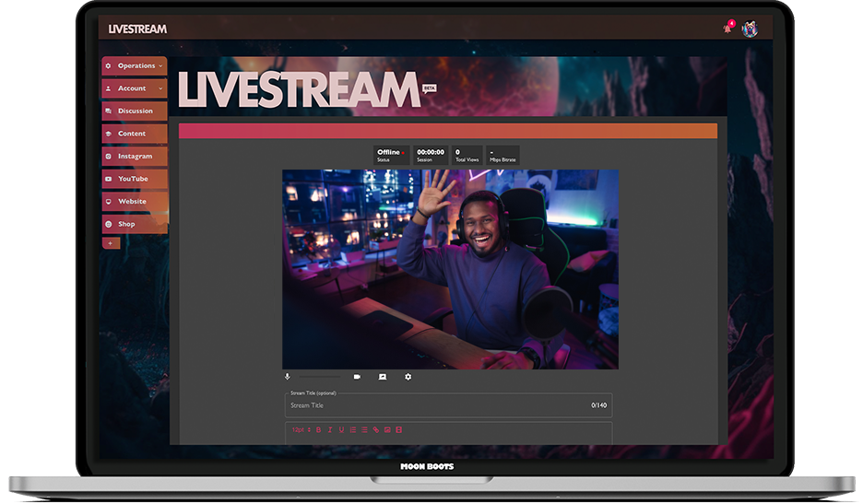Screen dimensions: 863x504
Task: Go to the Instagram section
Action: 135,157
